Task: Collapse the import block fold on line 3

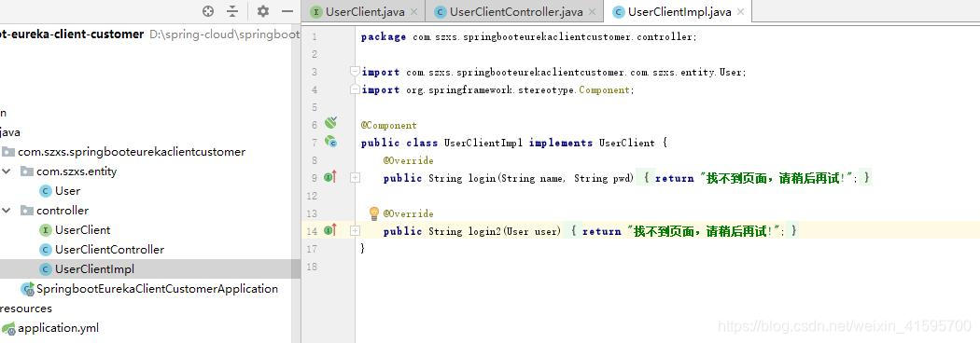Action: coord(355,72)
